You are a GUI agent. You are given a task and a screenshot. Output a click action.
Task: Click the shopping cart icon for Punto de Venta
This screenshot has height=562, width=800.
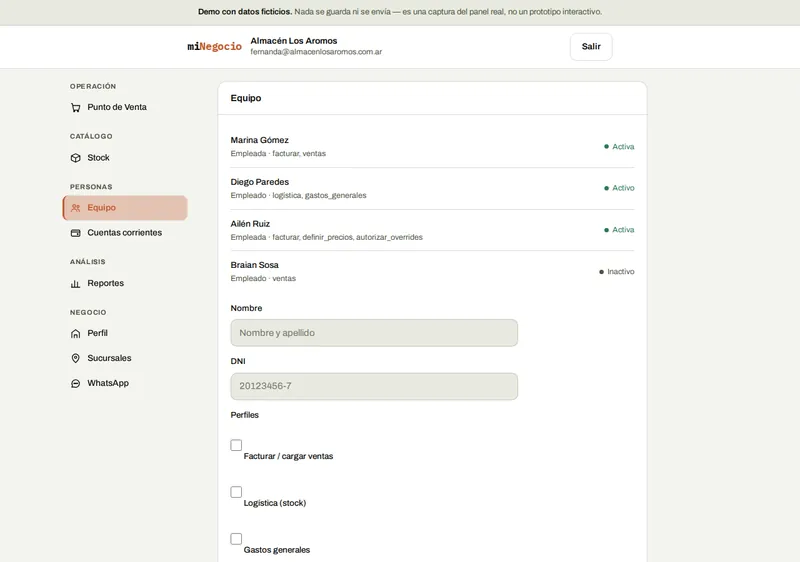(76, 108)
